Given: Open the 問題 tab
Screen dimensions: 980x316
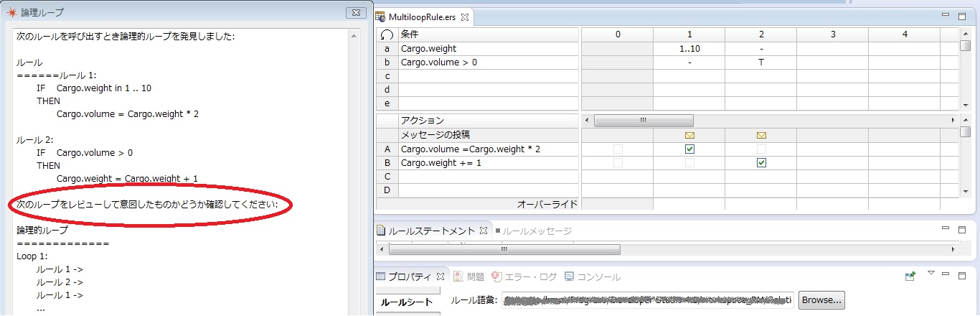Looking at the screenshot, I should [x=469, y=276].
